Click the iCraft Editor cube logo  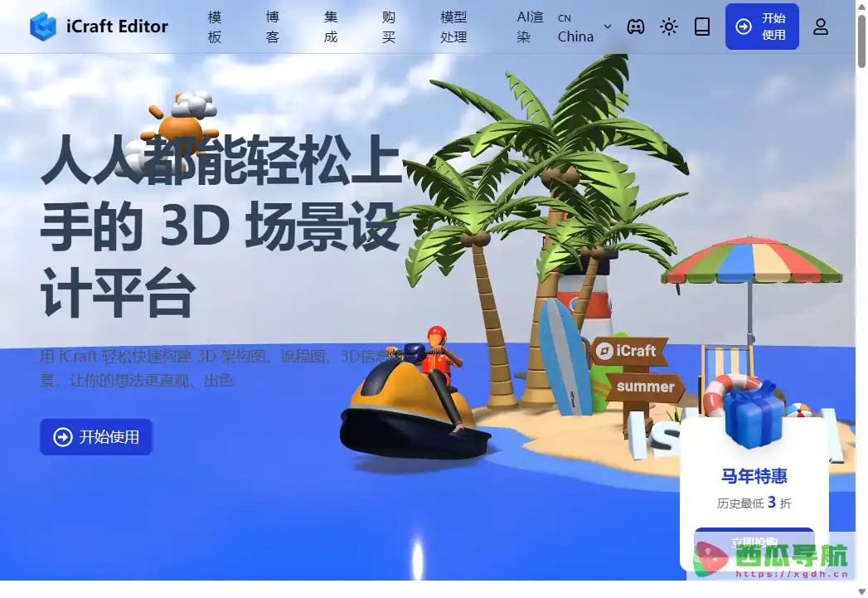coord(43,26)
